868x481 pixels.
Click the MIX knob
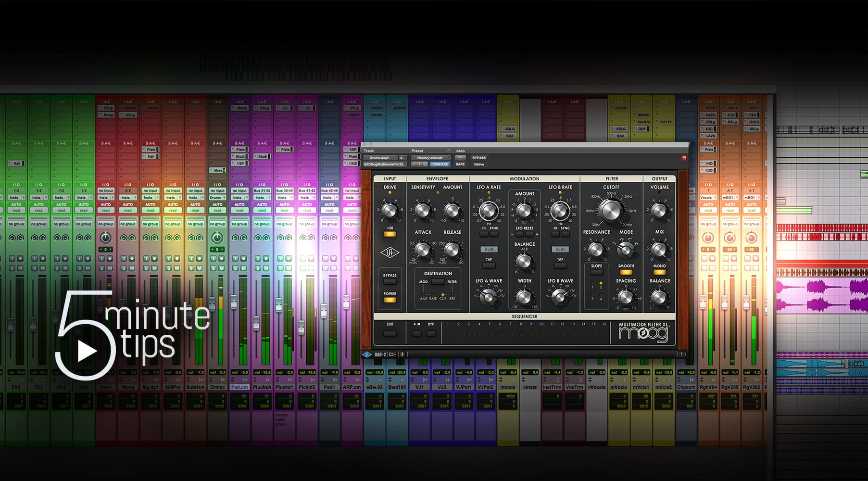[659, 250]
